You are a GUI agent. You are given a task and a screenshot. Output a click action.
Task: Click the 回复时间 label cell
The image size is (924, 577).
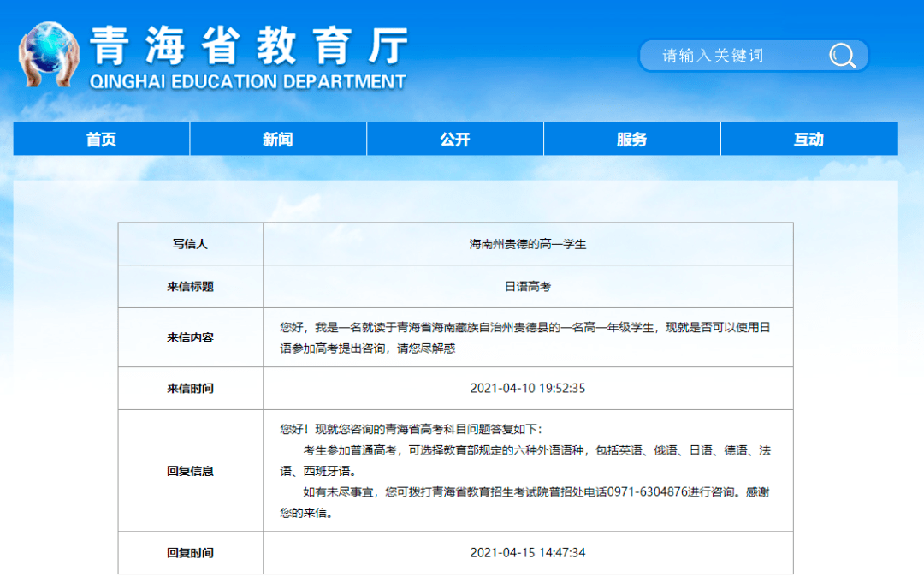click(x=190, y=552)
